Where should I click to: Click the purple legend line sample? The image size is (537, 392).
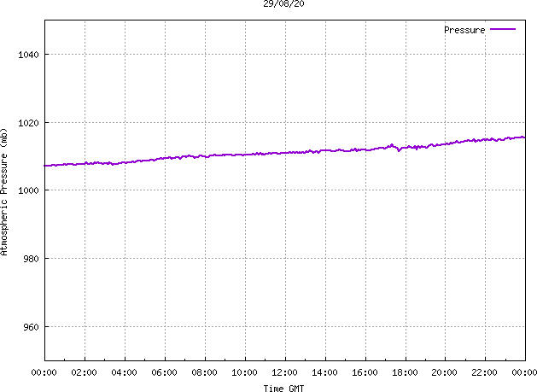click(503, 30)
